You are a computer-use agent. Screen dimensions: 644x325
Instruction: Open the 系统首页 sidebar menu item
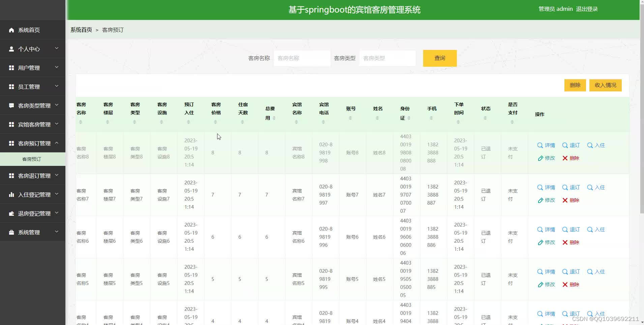pos(33,30)
